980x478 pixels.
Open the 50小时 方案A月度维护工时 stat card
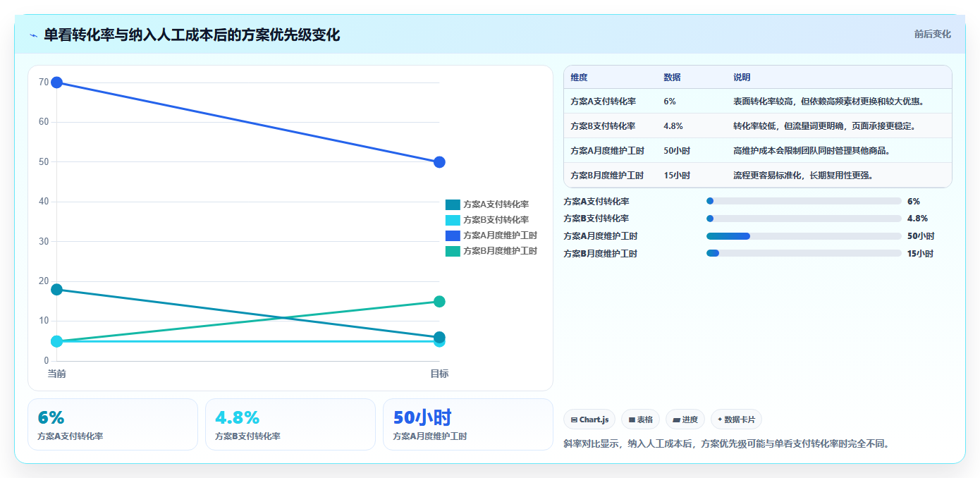tap(468, 424)
